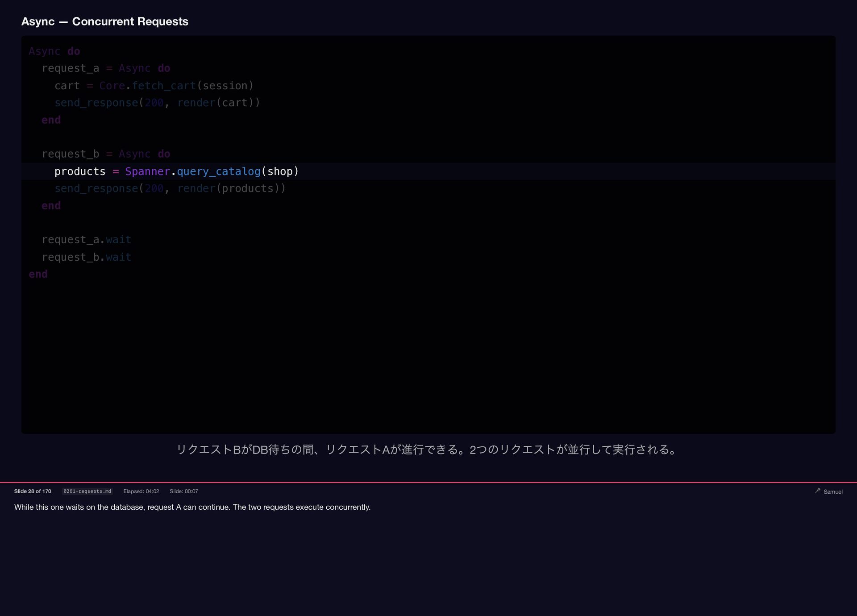Click the send_response render(products) line
Screen dimensions: 857x616
point(170,188)
